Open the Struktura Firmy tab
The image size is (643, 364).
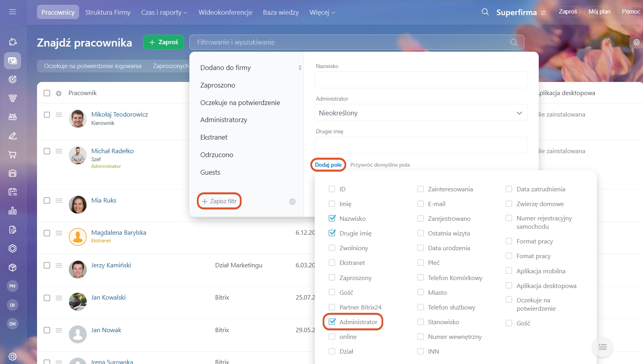click(x=108, y=12)
